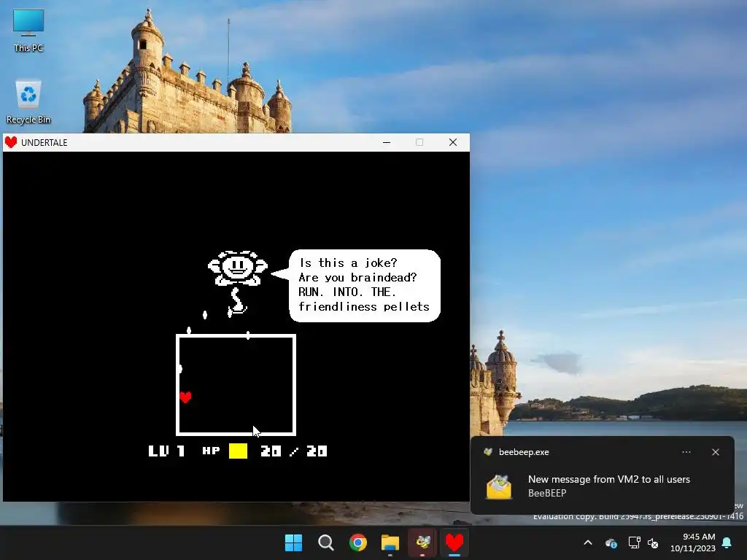Click the BeeBEEP envelope icon in notification

(499, 486)
